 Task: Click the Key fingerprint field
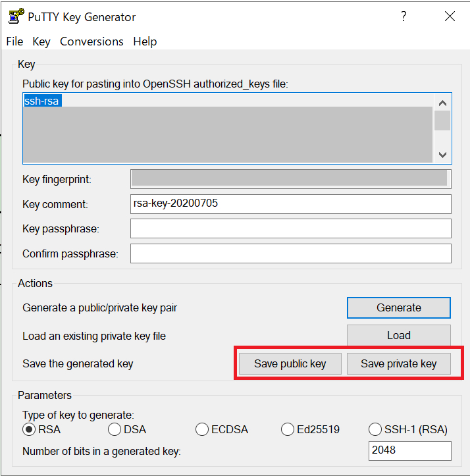290,179
